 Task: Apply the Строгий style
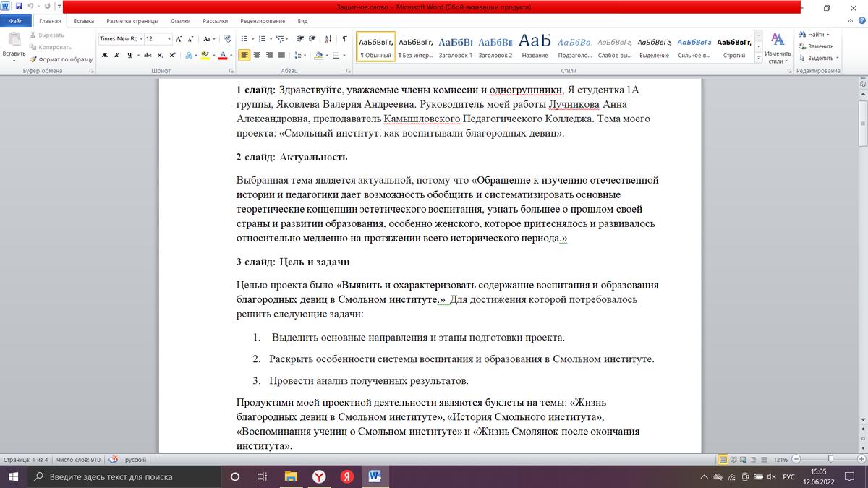(733, 46)
